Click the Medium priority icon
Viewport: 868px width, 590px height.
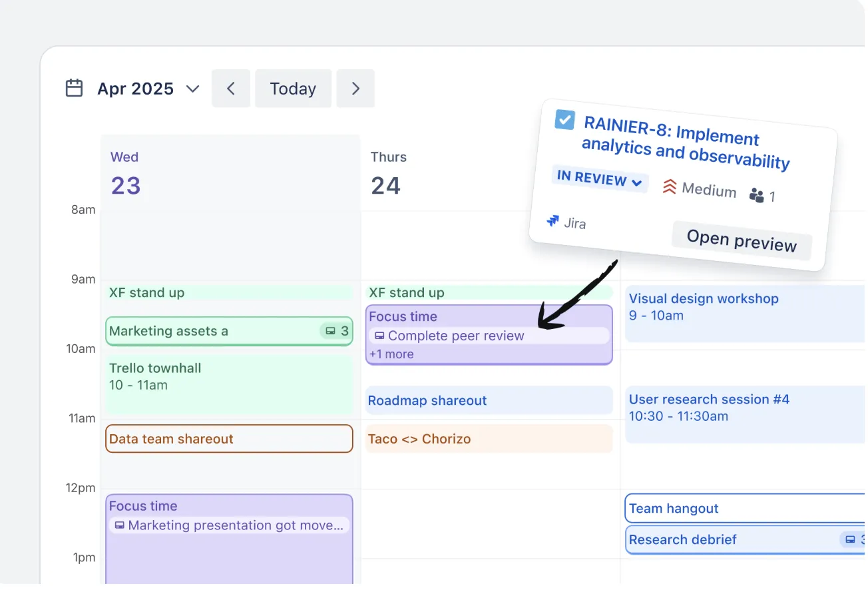click(669, 186)
